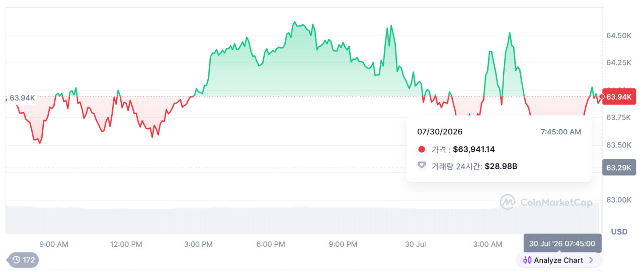Image resolution: width=644 pixels, height=272 pixels.
Task: Click the candlestick icon beside Analyze Chart
Action: pos(527,260)
